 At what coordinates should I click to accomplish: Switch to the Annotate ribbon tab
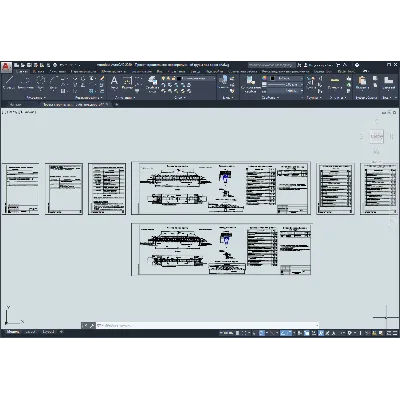(x=57, y=71)
